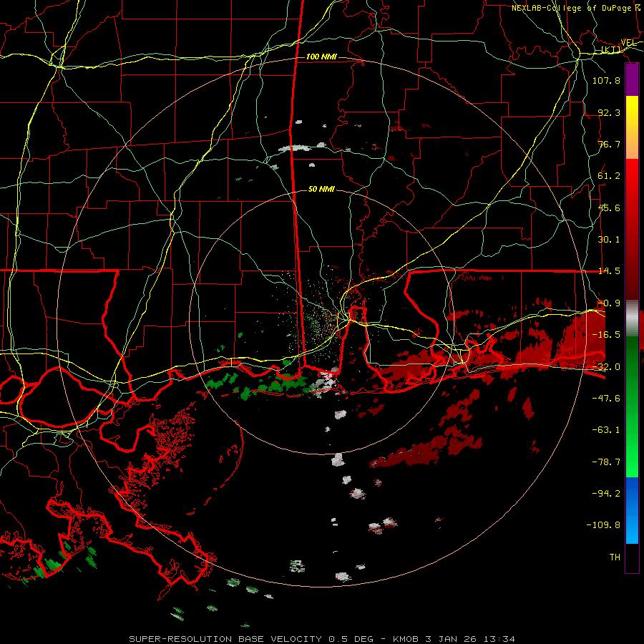Screen dimensions: 644x644
Task: Click the 14.5 legend value
Action: [x=609, y=271]
